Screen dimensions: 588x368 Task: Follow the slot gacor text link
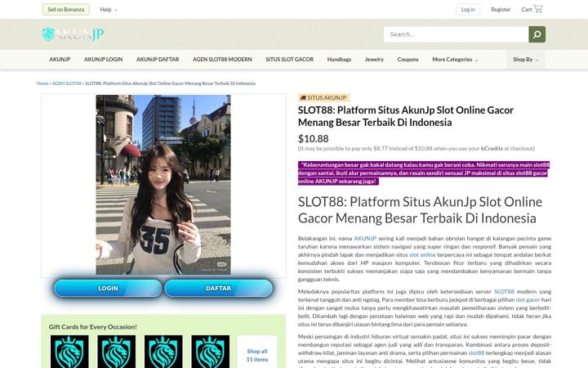[x=528, y=299]
